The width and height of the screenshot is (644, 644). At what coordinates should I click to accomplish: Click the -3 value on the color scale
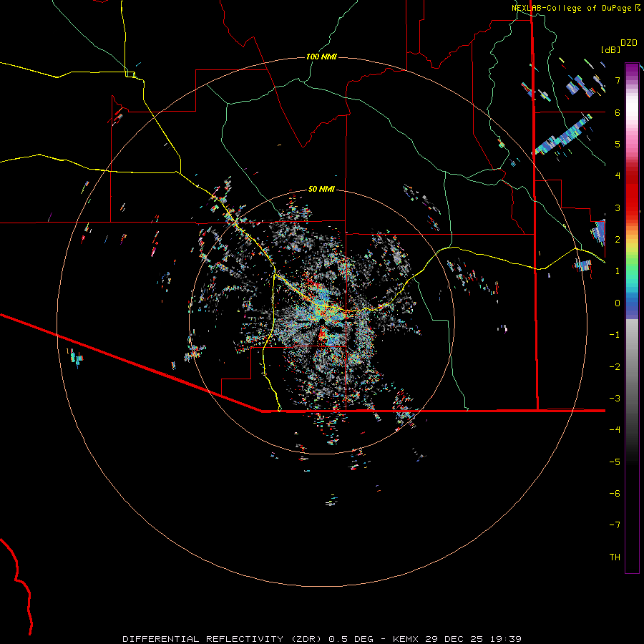pyautogui.click(x=615, y=399)
